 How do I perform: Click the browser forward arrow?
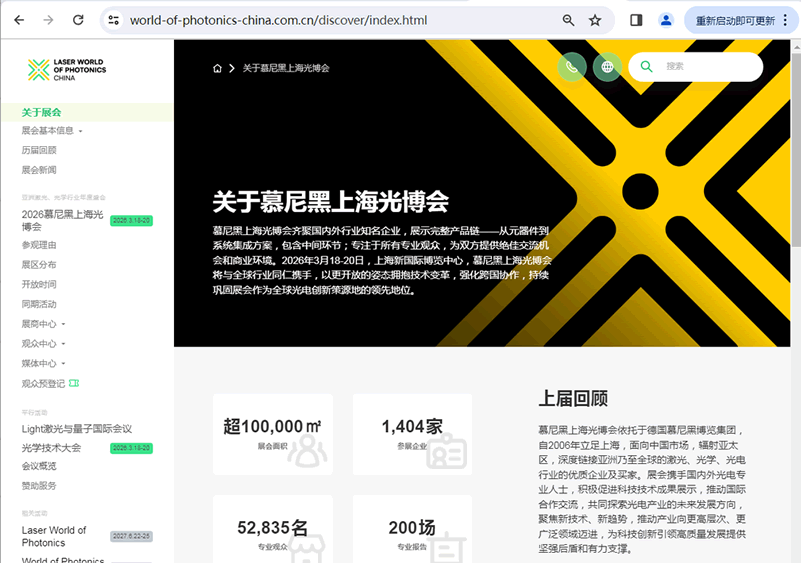pos(49,20)
